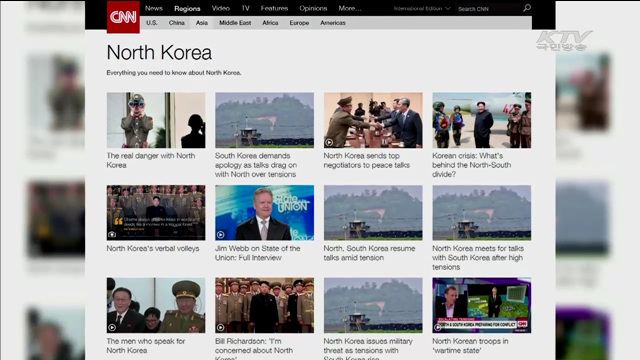Select the Americas region tab
The image size is (640, 360).
(333, 23)
